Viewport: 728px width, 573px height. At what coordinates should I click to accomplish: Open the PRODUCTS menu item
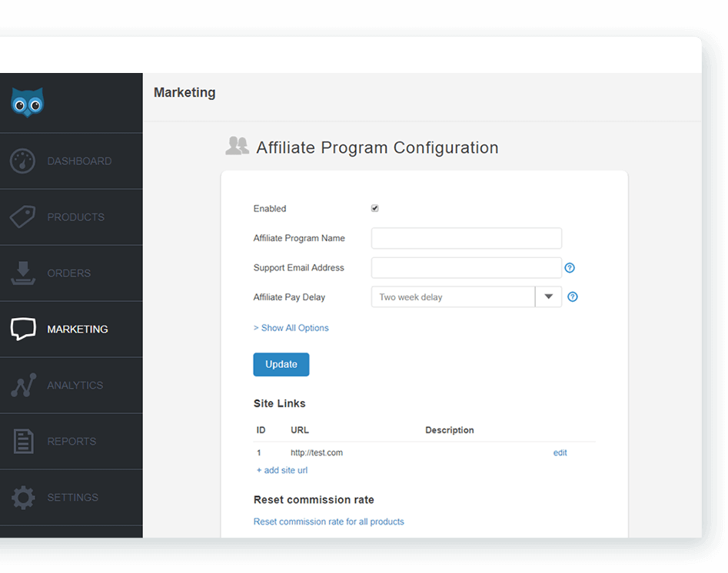coord(71,217)
